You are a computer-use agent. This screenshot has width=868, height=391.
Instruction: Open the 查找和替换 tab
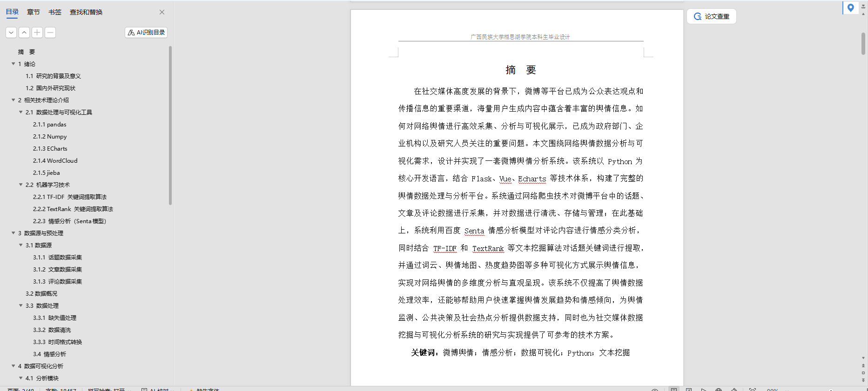click(x=86, y=12)
